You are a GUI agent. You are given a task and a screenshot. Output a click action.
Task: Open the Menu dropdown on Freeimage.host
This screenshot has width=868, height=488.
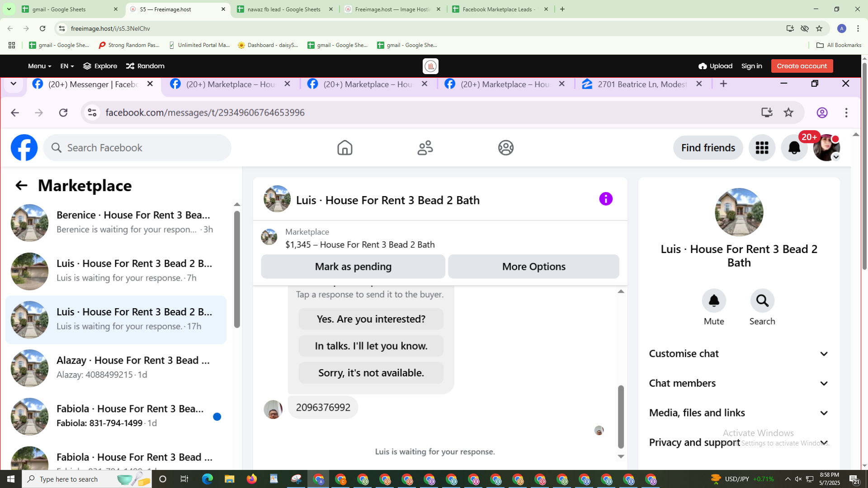[x=39, y=66]
